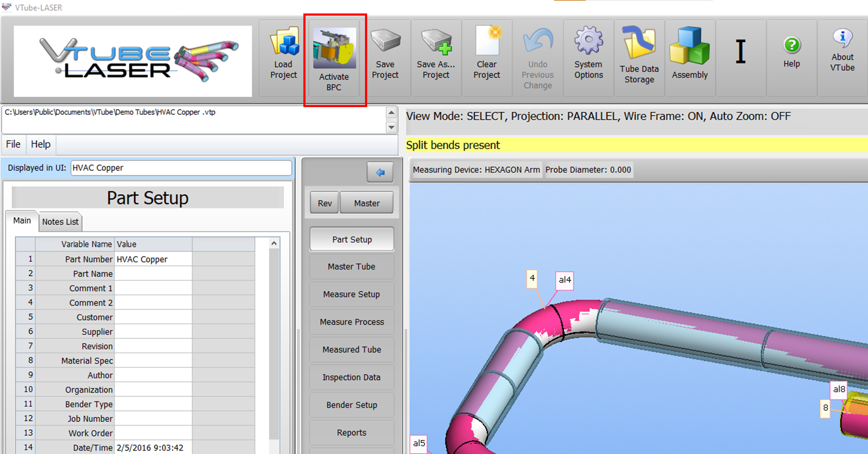Click Part Setup grid scroll up arrow
The width and height of the screenshot is (868, 454).
click(x=274, y=243)
